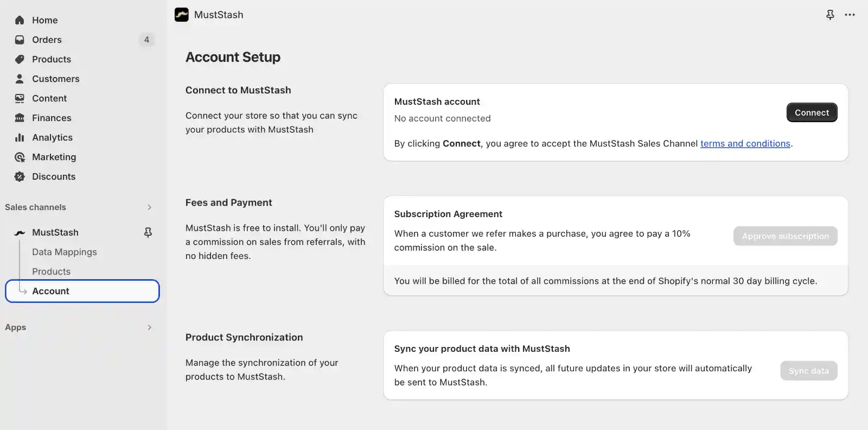
Task: Open Orders via its inbox icon
Action: click(x=20, y=40)
